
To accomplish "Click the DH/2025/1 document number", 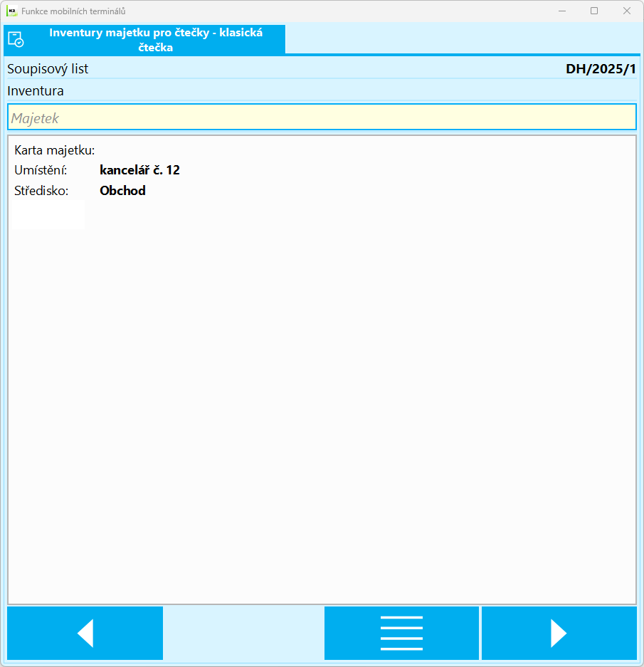I will 601,69.
